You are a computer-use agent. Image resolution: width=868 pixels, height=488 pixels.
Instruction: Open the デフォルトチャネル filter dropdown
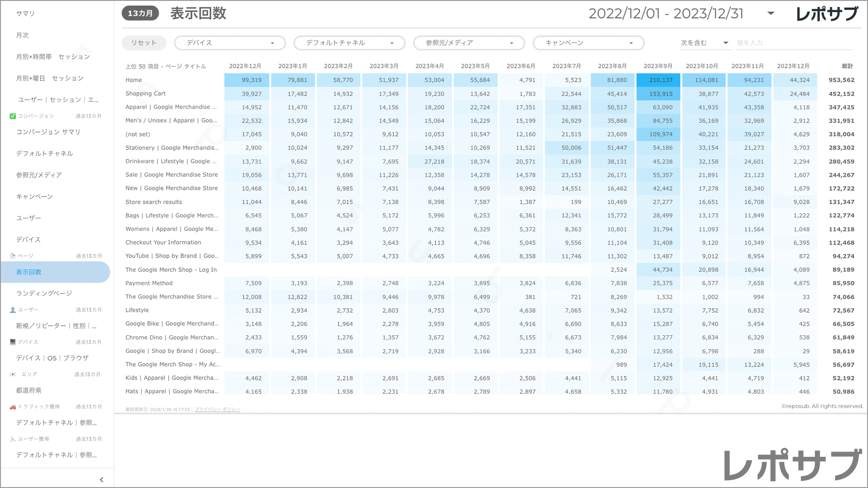(349, 43)
